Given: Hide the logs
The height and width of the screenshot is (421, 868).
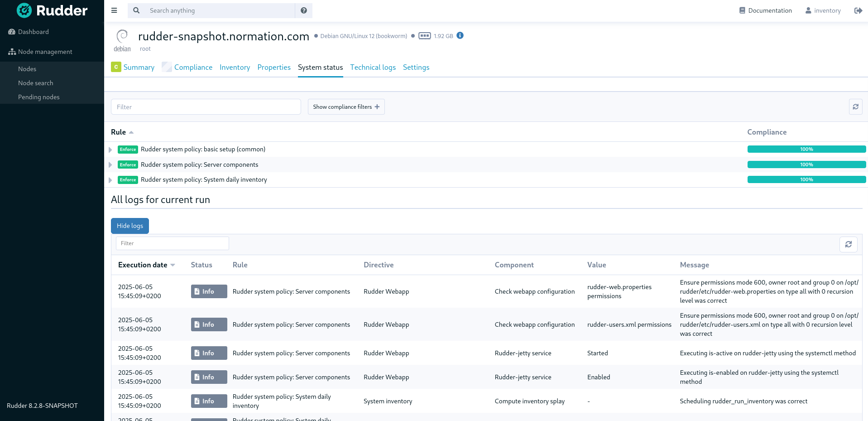Looking at the screenshot, I should tap(130, 226).
